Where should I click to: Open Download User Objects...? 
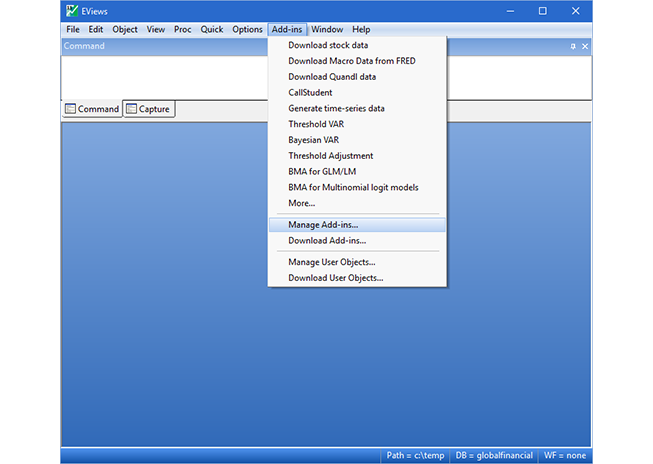click(x=357, y=278)
